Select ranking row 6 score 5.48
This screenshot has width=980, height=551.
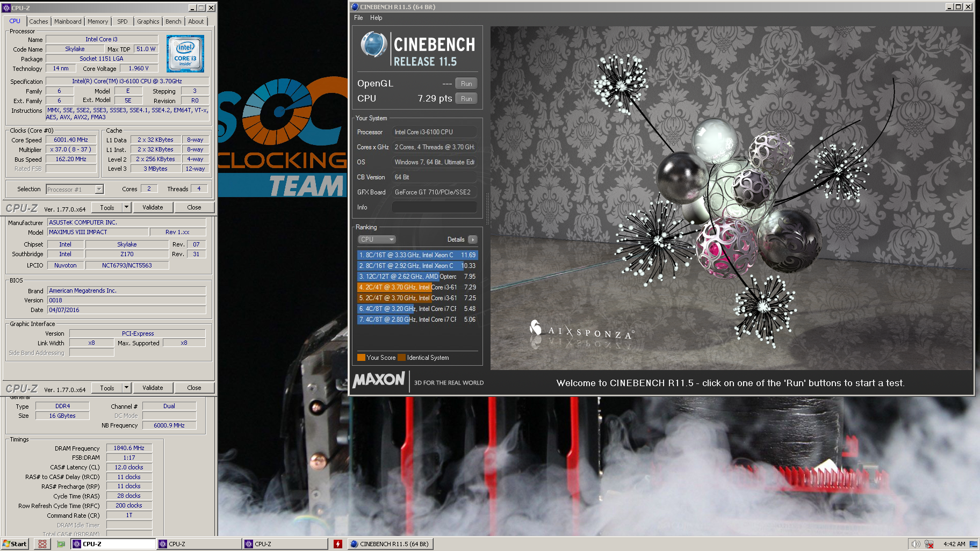(417, 309)
